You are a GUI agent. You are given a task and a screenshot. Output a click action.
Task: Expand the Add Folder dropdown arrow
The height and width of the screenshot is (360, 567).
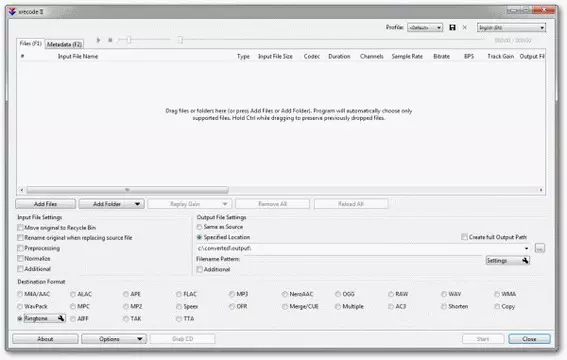point(137,204)
